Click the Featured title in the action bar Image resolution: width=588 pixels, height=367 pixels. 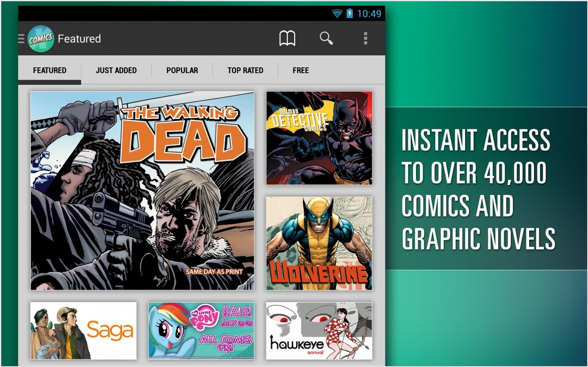(x=79, y=39)
